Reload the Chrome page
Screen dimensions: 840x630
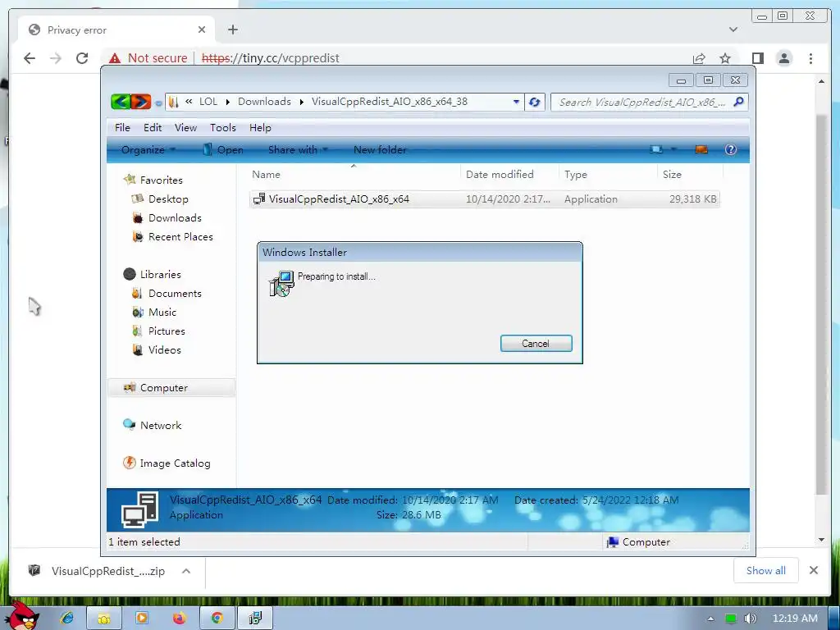pyautogui.click(x=82, y=58)
